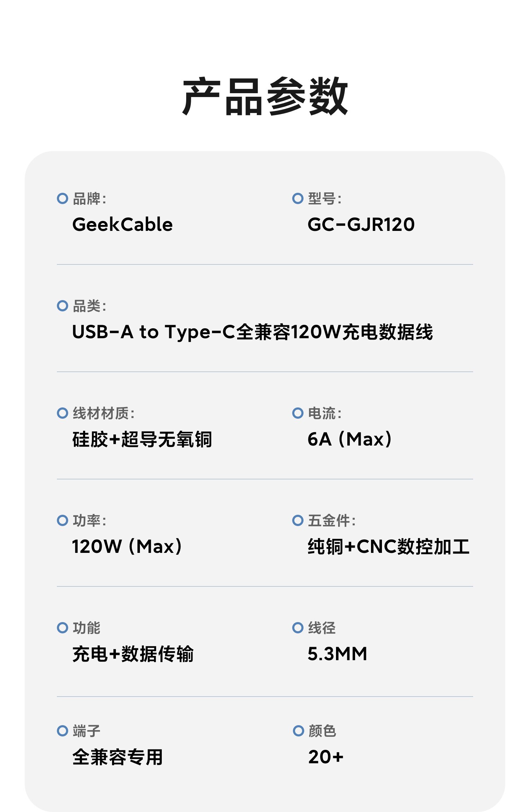The image size is (530, 812).
Task: Click the circle bullet beside 功能
Action: [63, 628]
